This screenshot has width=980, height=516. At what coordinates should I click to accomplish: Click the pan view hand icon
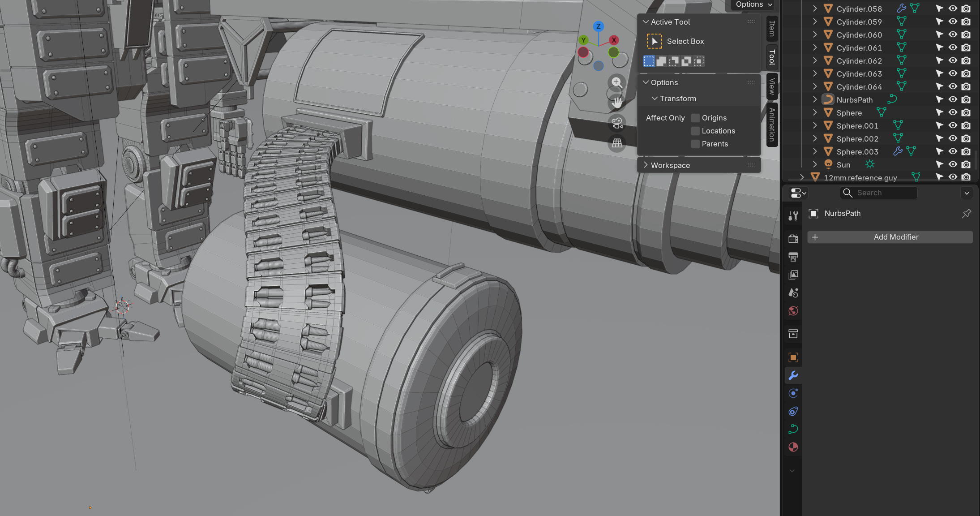[616, 103]
